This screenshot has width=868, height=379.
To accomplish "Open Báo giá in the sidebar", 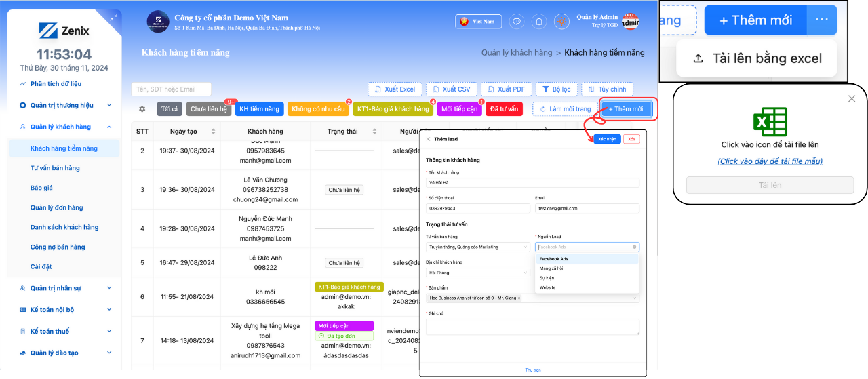I will 41,188.
